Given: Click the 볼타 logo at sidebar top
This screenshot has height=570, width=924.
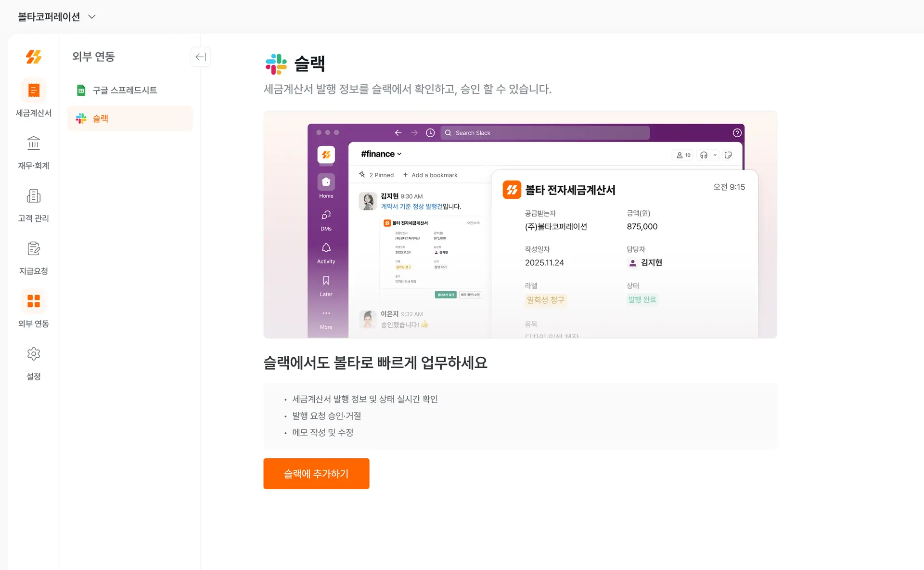Looking at the screenshot, I should (x=33, y=57).
